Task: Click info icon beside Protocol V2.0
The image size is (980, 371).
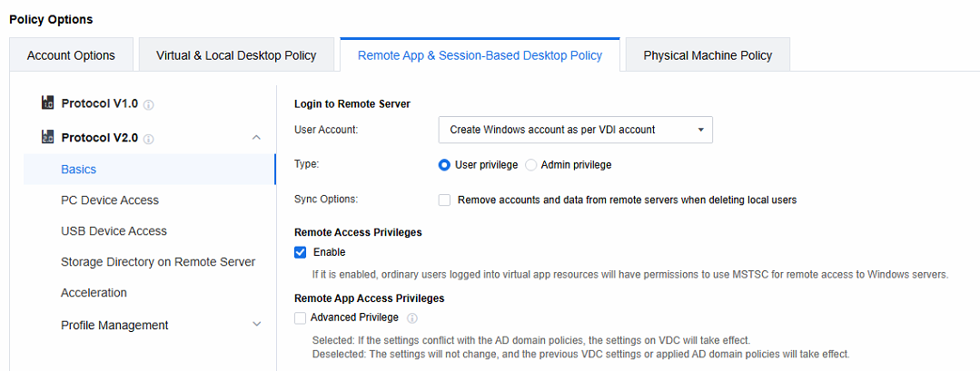Action: point(149,139)
